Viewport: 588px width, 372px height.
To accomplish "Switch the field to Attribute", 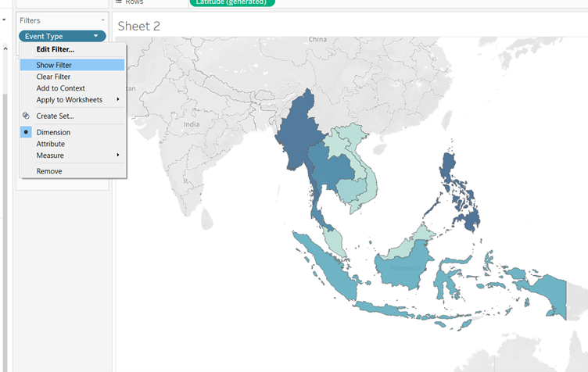I will click(x=50, y=144).
